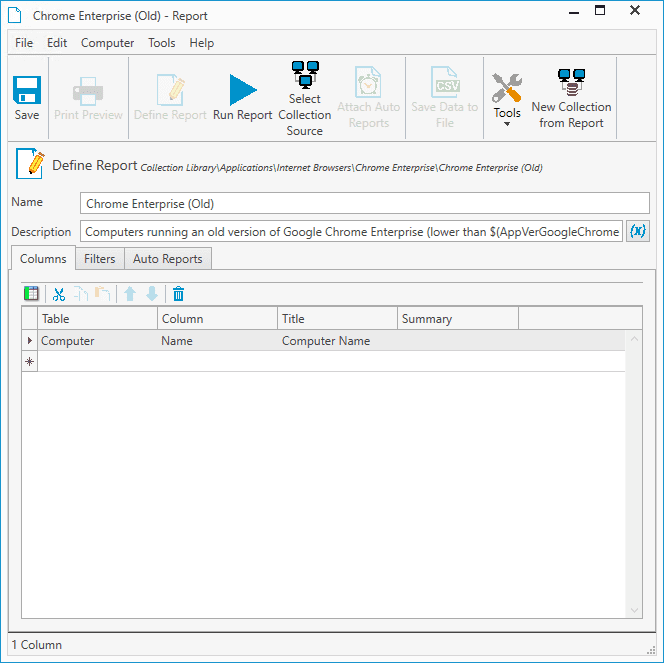Click the copy icon in column toolbar

click(x=81, y=294)
